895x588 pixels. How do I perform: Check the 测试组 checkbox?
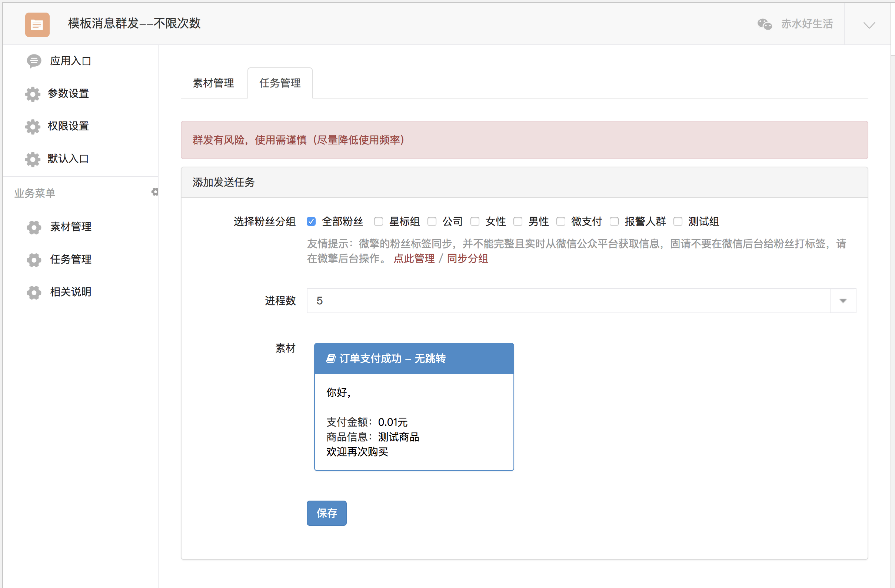click(x=678, y=221)
